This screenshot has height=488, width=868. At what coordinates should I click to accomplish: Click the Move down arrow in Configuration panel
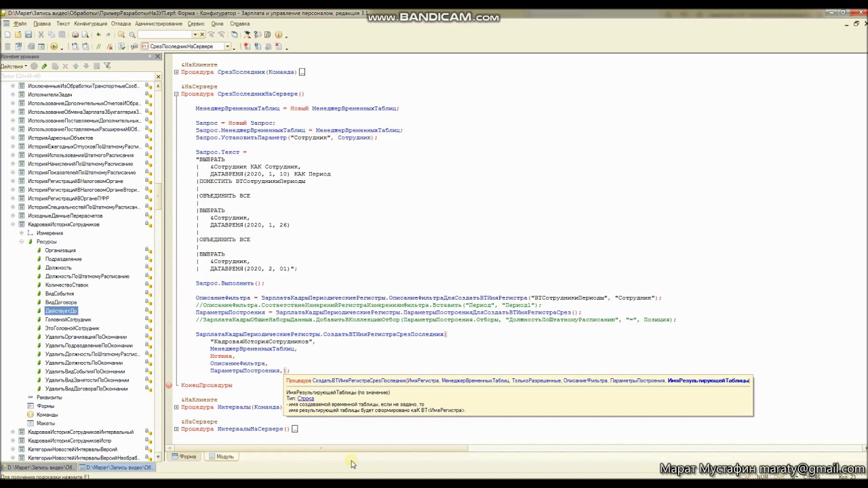[x=85, y=66]
